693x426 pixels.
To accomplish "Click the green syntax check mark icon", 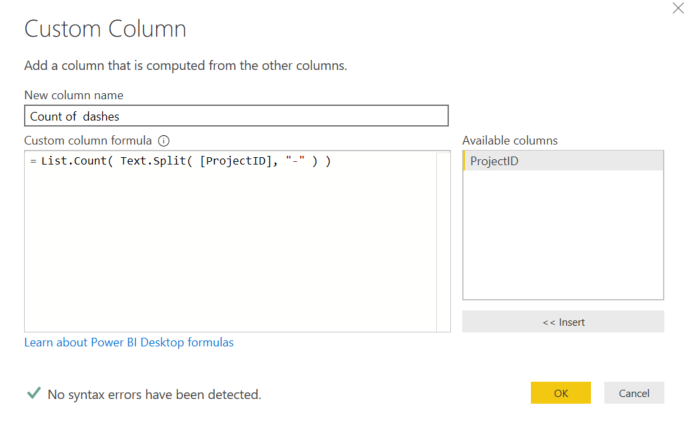I will (x=34, y=393).
